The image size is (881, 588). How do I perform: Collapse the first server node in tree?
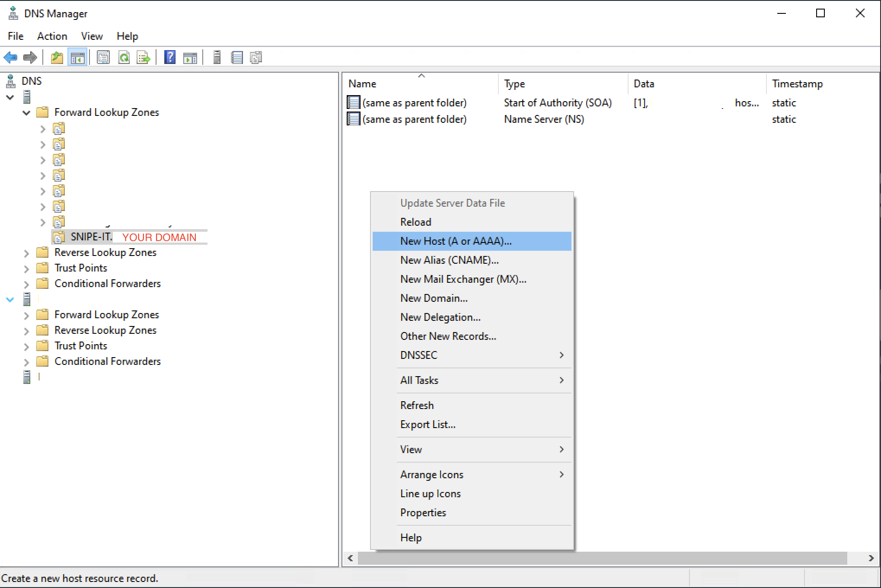10,97
